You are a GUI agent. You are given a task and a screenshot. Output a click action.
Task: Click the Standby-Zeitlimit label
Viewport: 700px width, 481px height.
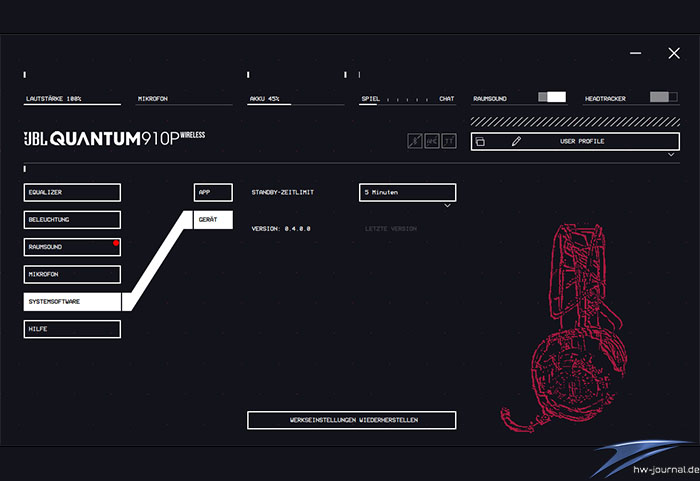283,192
